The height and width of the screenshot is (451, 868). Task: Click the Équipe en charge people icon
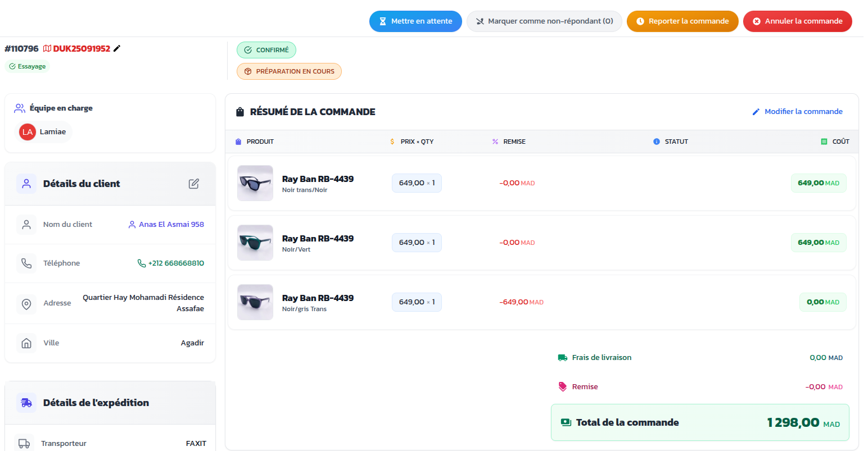[20, 108]
